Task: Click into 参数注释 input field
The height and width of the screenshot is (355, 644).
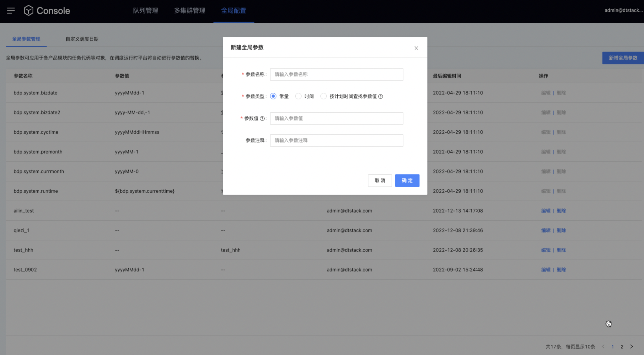Action: pos(337,140)
